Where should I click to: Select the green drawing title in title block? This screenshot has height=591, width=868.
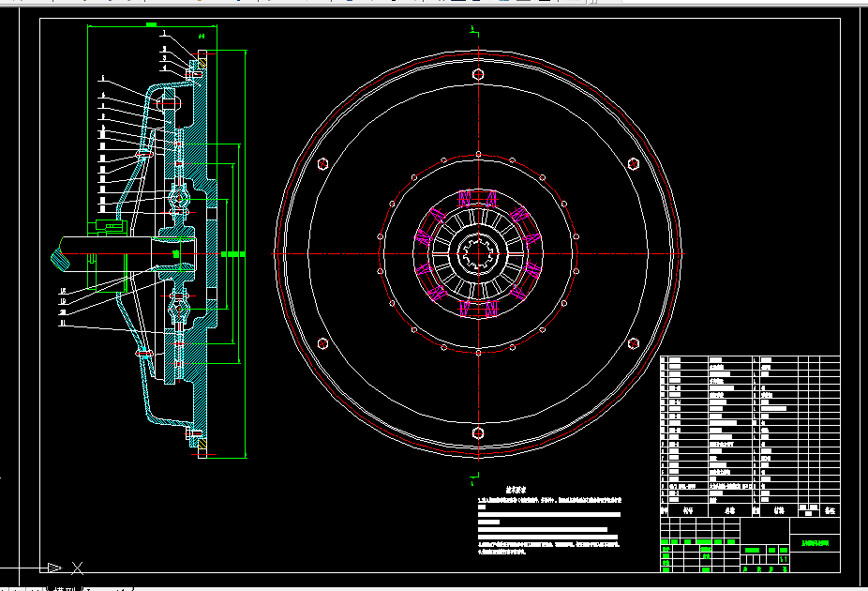(x=816, y=543)
